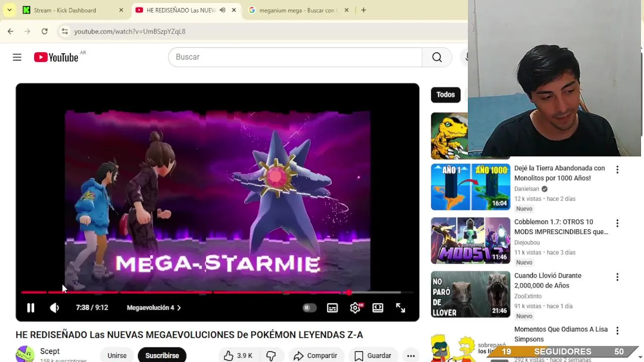The height and width of the screenshot is (362, 644).
Task: Click the Unirse button
Action: (117, 355)
